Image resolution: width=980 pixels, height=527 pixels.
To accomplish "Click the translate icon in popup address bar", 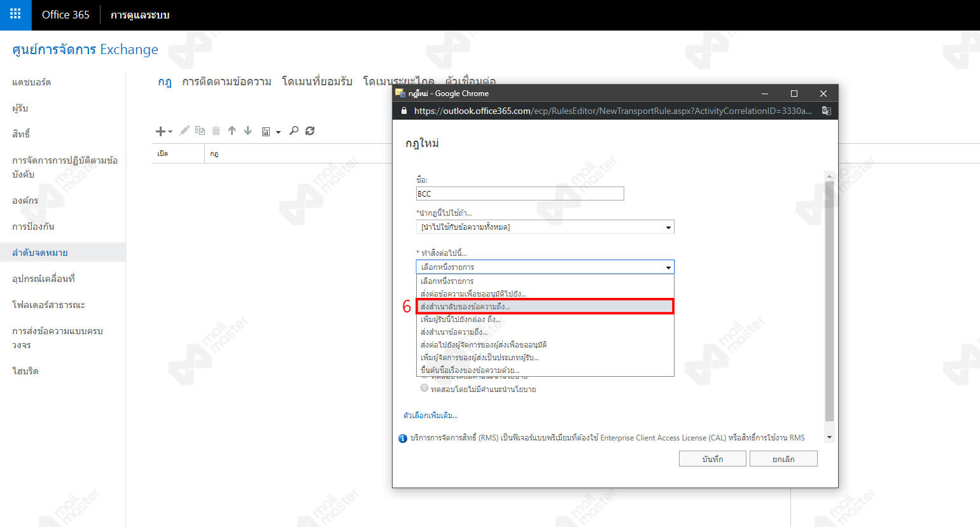I will tap(826, 111).
